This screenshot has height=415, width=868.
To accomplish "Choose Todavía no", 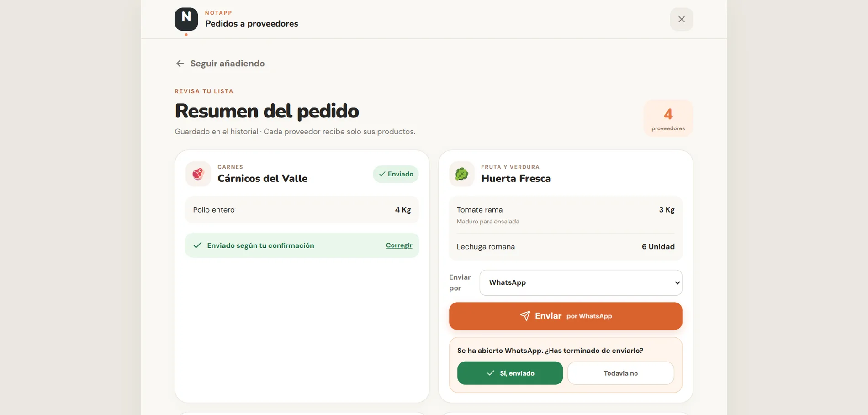I will [620, 373].
